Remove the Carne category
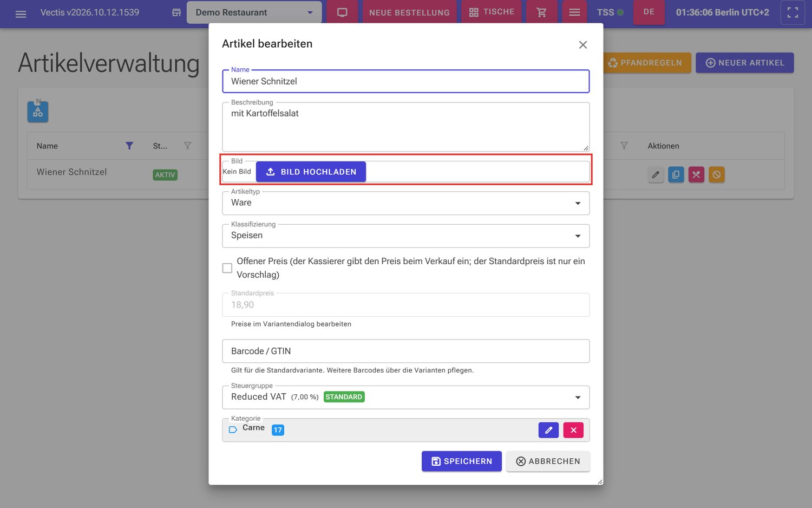 [573, 430]
